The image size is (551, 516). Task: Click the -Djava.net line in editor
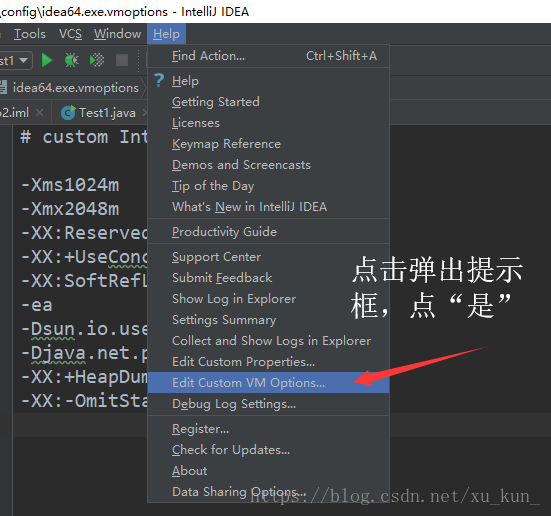[84, 353]
